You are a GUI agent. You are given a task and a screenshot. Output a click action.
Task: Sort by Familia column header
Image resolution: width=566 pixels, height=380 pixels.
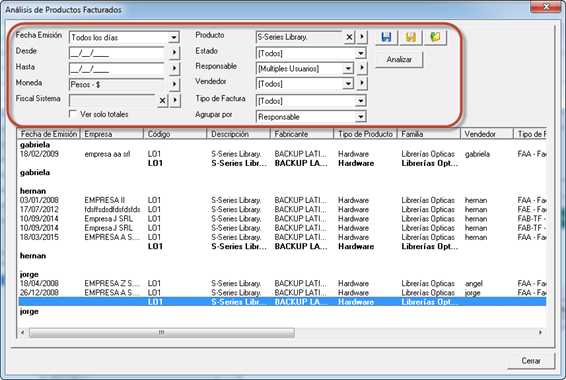click(429, 134)
